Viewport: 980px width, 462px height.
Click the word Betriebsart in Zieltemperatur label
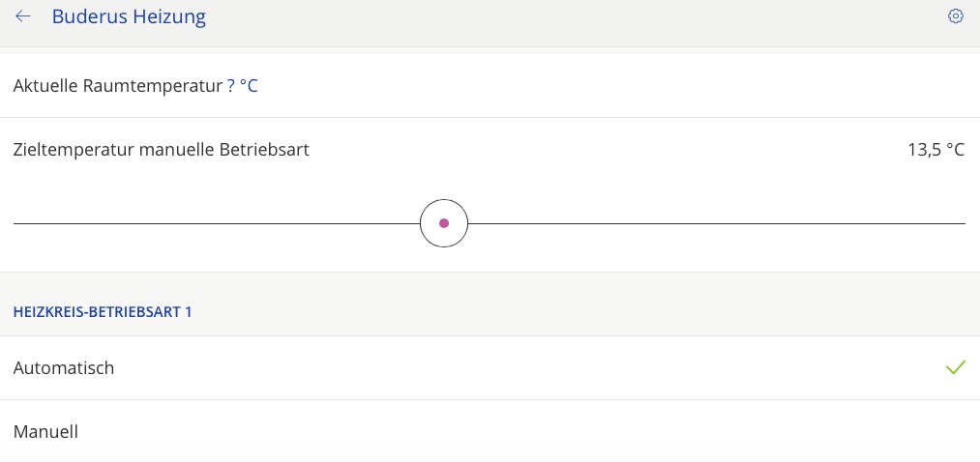[x=262, y=150]
